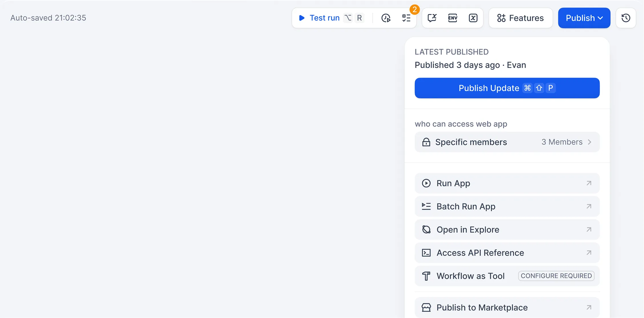The height and width of the screenshot is (318, 644).
Task: Click the lock icon beside Specific members
Action: [426, 142]
